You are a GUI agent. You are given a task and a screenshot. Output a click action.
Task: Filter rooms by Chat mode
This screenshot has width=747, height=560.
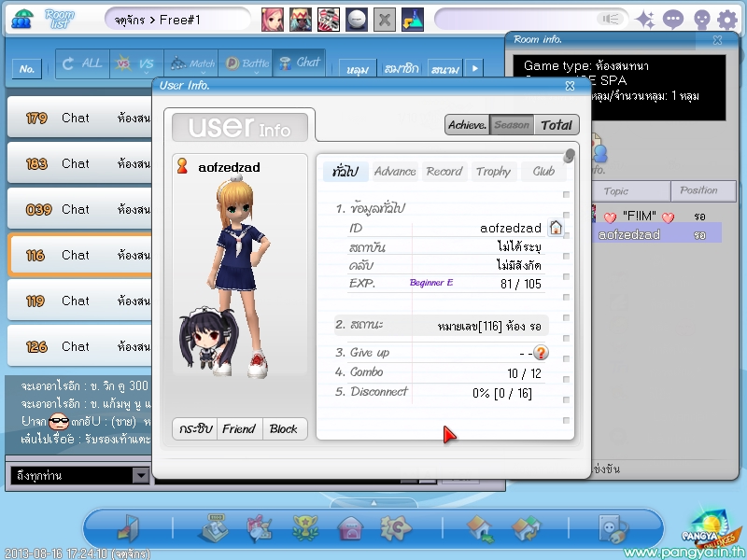(x=299, y=63)
